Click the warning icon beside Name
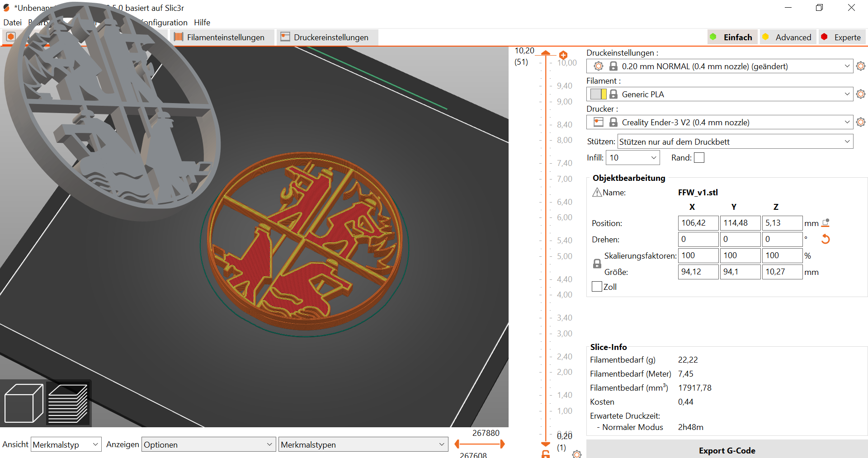Screen dimensions: 868x458 [597, 192]
